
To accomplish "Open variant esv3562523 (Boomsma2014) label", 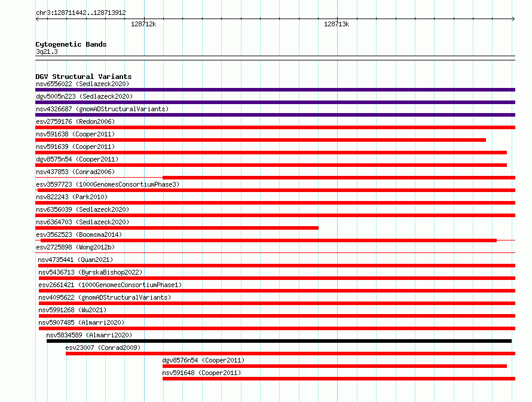I will pos(79,234).
